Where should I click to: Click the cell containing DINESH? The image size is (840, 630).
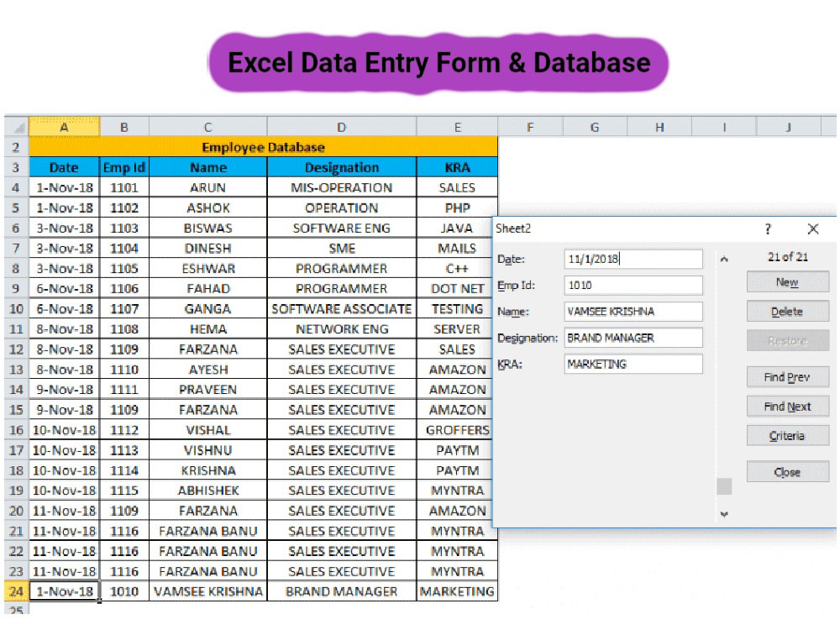point(207,249)
